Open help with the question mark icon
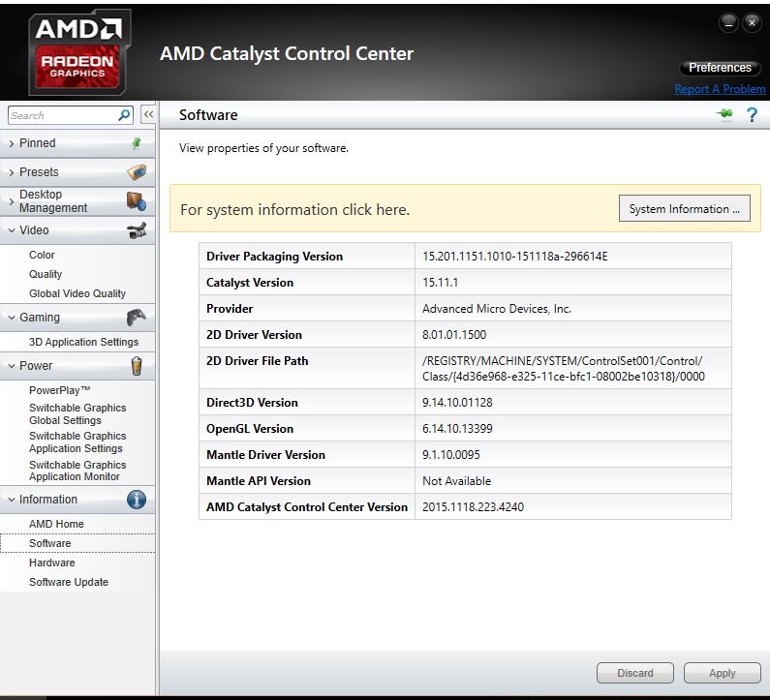 [752, 115]
